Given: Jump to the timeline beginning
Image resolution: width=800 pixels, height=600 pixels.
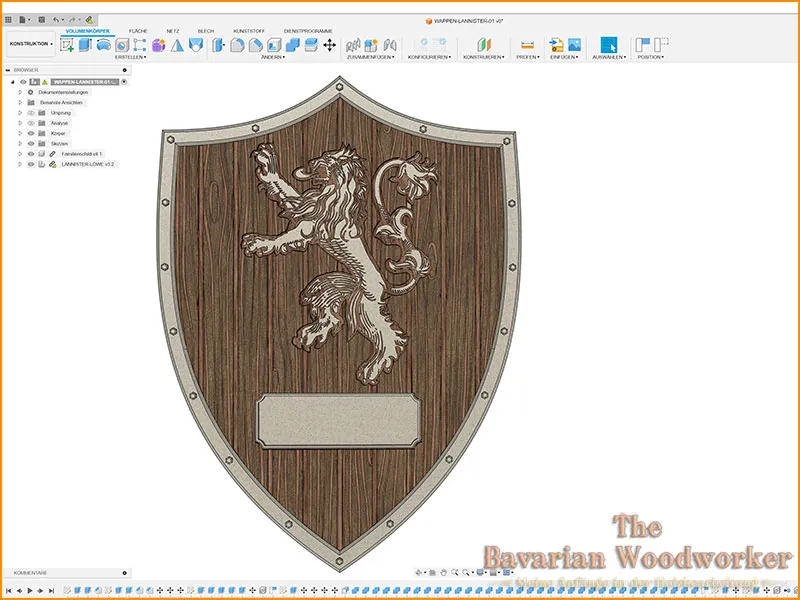Looking at the screenshot, I should pos(9,590).
